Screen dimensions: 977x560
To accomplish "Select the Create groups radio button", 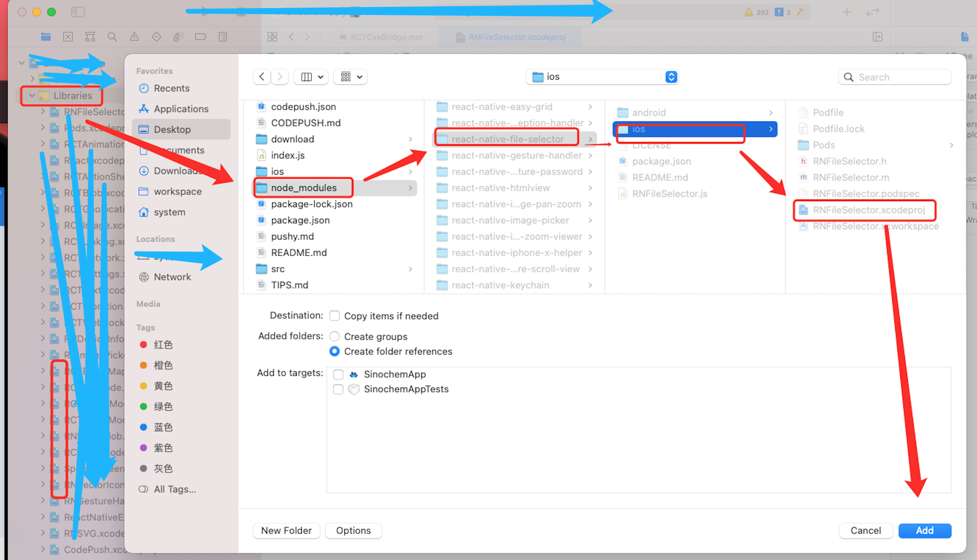I will click(335, 336).
